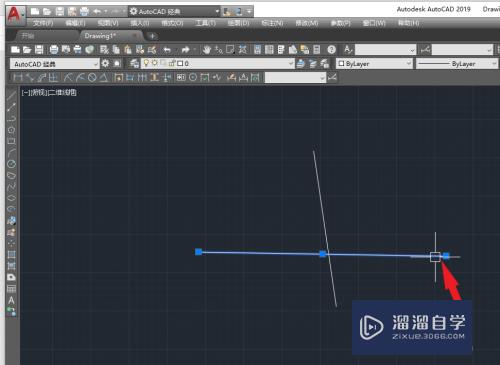500x365 pixels.
Task: Activate the Arc draw tool
Action: [x=11, y=152]
